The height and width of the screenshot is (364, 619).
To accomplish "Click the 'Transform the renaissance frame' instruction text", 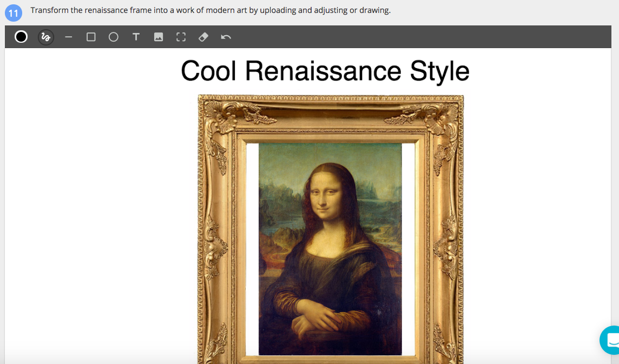I will pyautogui.click(x=210, y=10).
